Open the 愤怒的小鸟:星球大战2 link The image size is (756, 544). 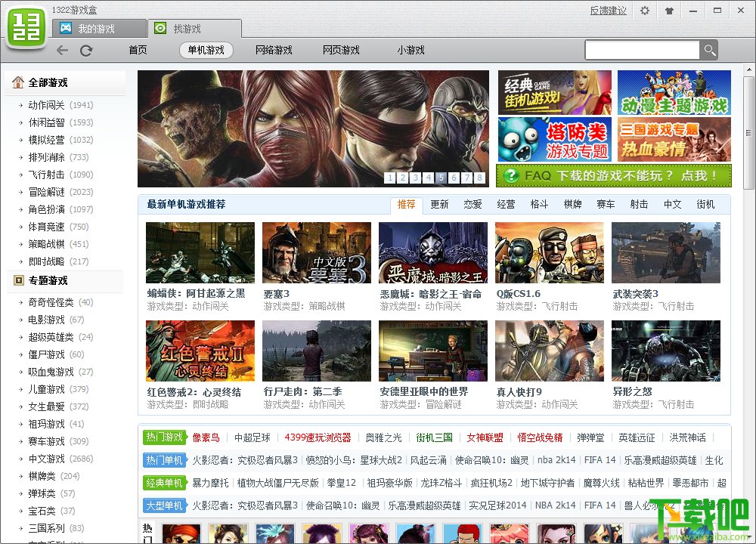353,460
